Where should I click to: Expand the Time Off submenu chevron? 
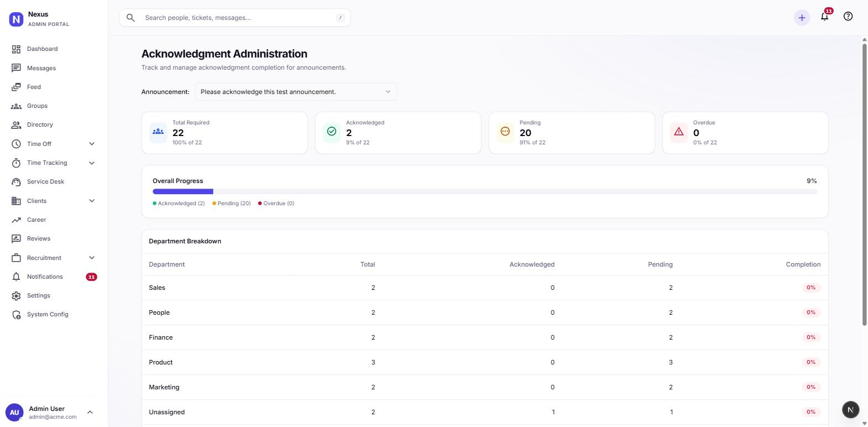92,144
